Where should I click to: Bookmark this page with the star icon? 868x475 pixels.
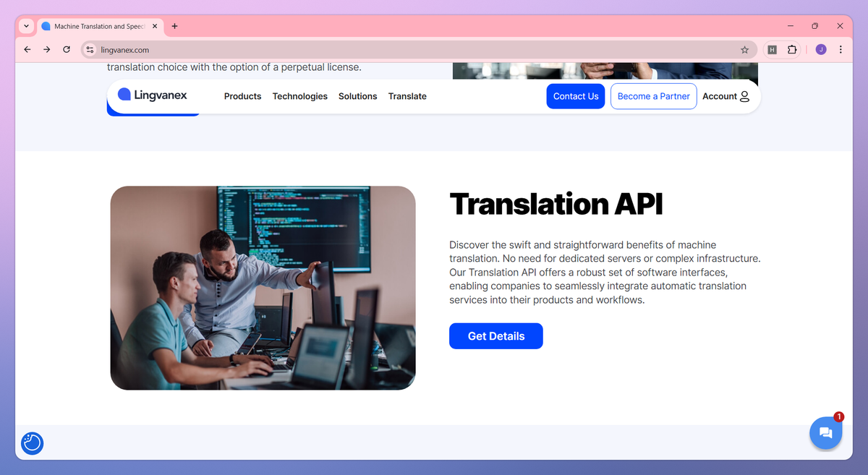[744, 50]
